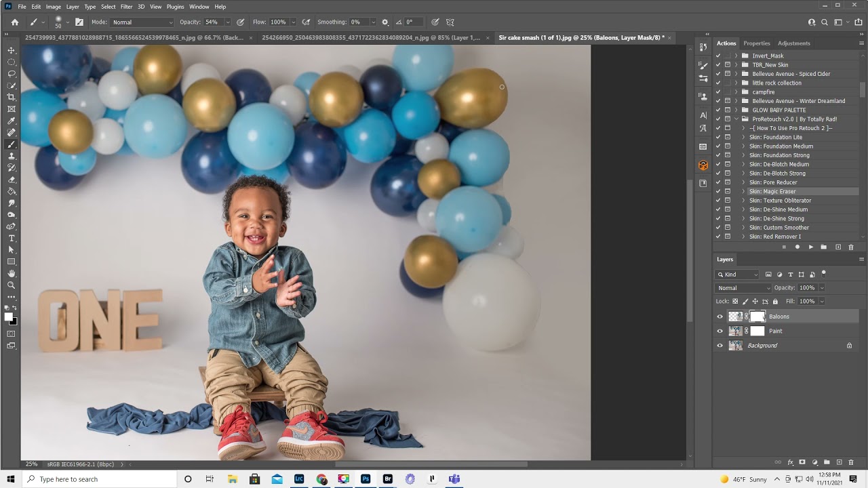Select the Eyedropper tool
The width and height of the screenshot is (868, 488).
tap(12, 121)
